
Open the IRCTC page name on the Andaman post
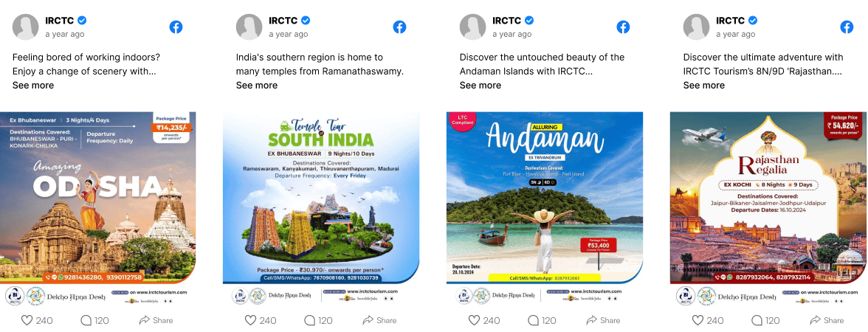click(507, 21)
